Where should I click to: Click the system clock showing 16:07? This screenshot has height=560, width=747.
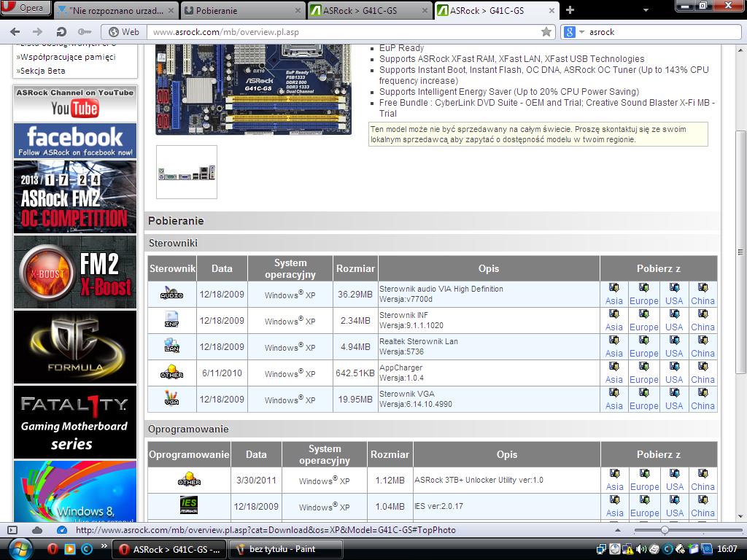coord(727,549)
